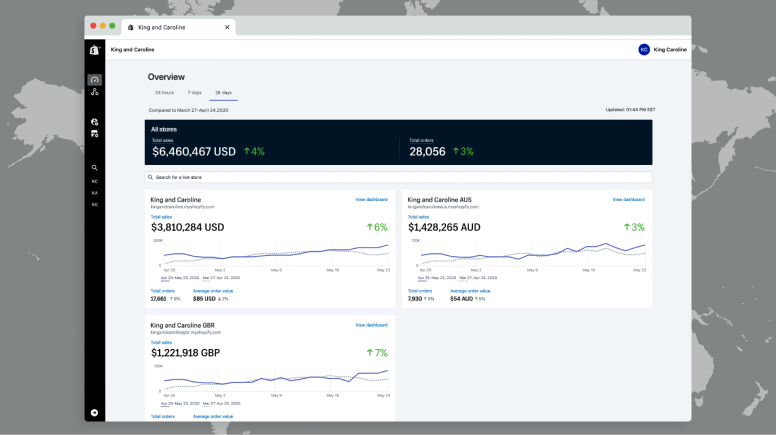Open View dashboard for King and Caroline
This screenshot has height=435, width=776.
coord(371,199)
